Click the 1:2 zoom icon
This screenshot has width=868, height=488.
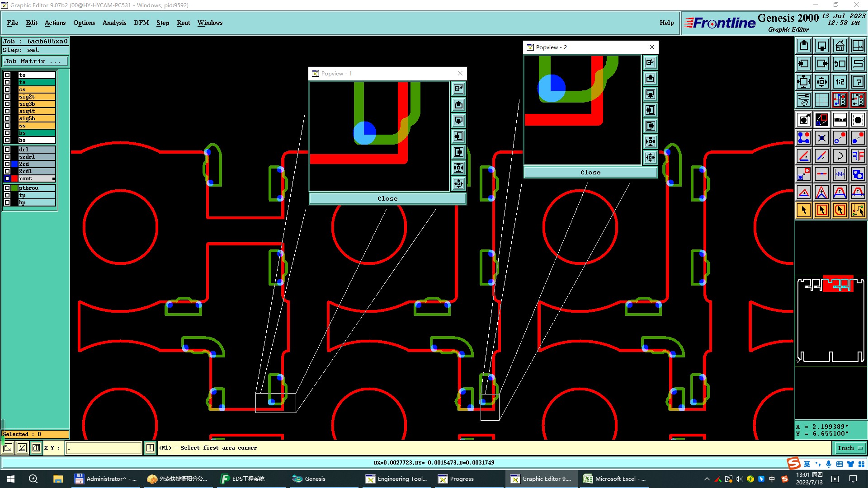(x=840, y=82)
